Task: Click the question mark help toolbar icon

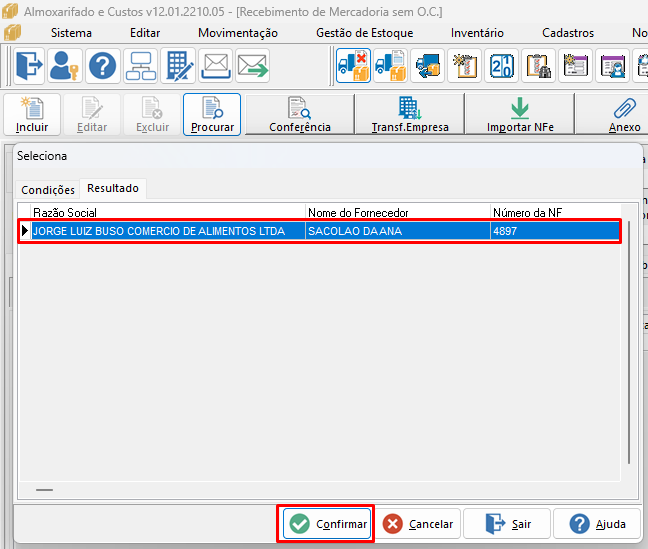Action: tap(102, 66)
